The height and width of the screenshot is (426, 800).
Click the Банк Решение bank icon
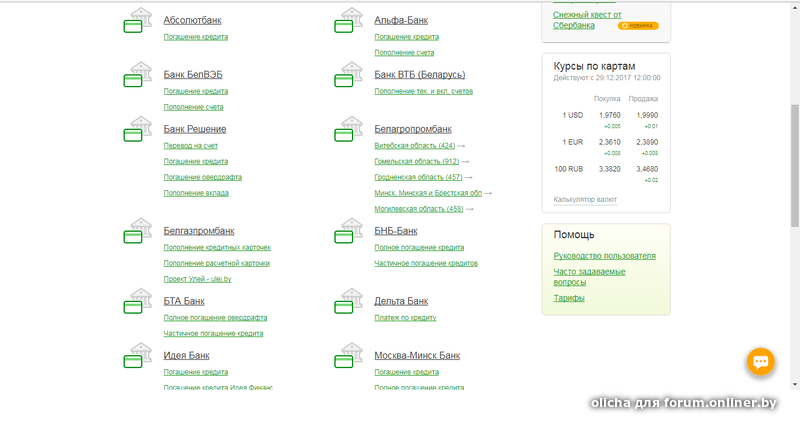[x=135, y=132]
